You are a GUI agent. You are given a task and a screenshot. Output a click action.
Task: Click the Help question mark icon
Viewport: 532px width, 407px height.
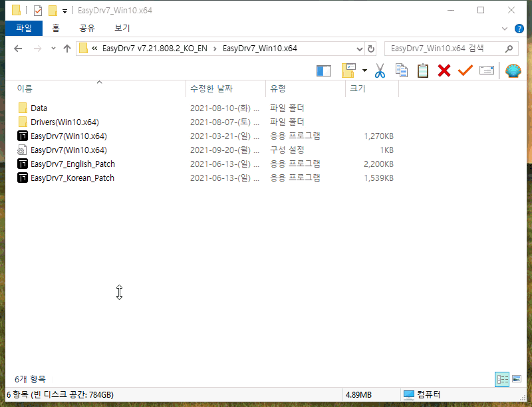point(519,29)
